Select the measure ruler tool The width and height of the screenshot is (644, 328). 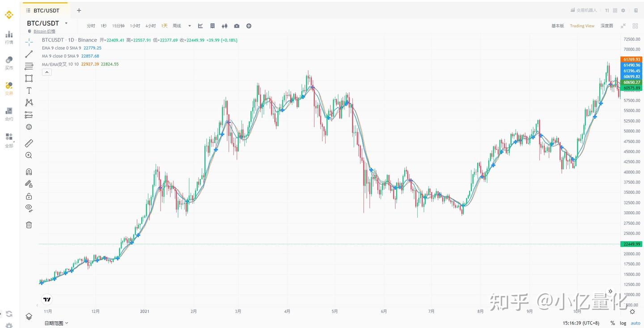click(29, 143)
